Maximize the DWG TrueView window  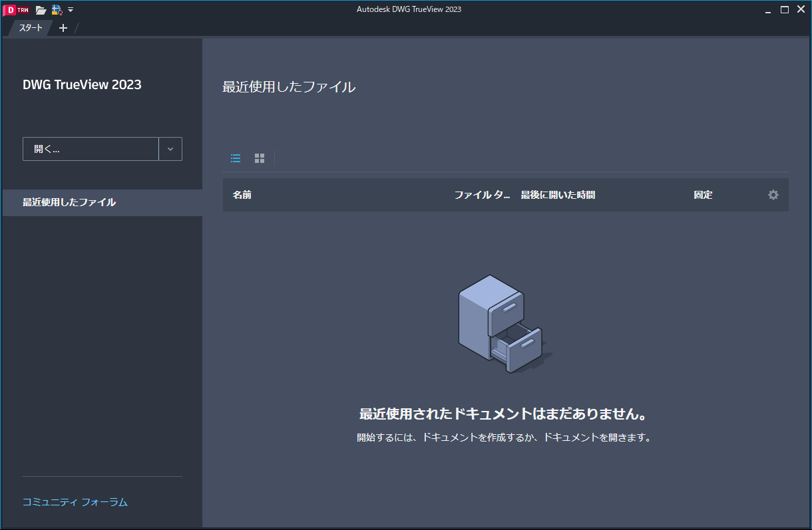[x=785, y=10]
